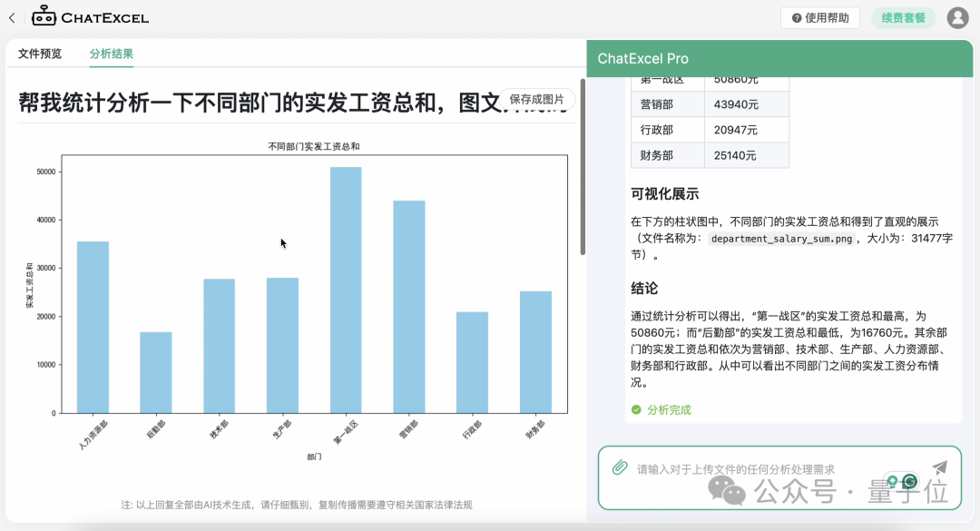Select the 25140元 table cell
Screen dimensions: 980x531
pos(747,156)
